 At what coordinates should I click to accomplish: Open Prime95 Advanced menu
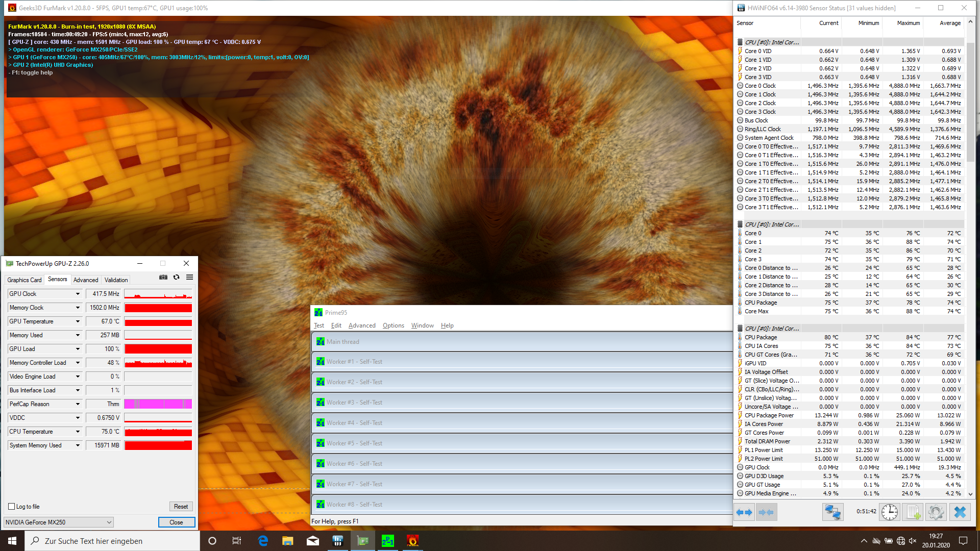[361, 325]
